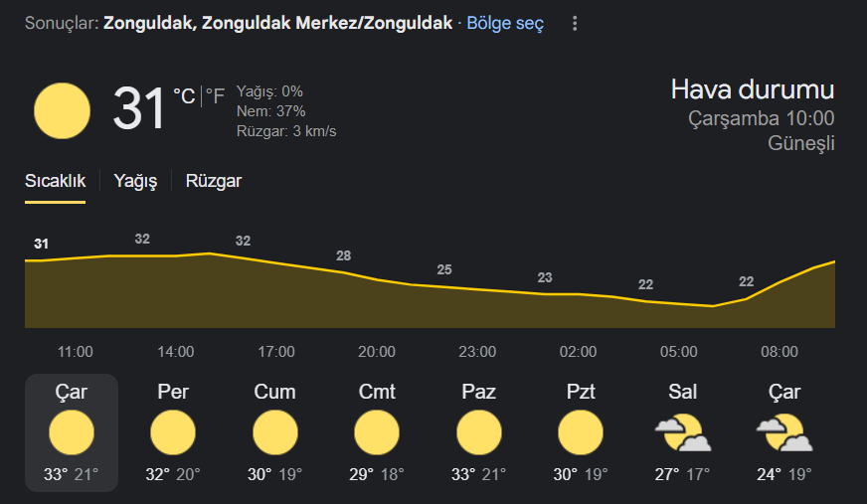Open the Yağış tab

[135, 181]
